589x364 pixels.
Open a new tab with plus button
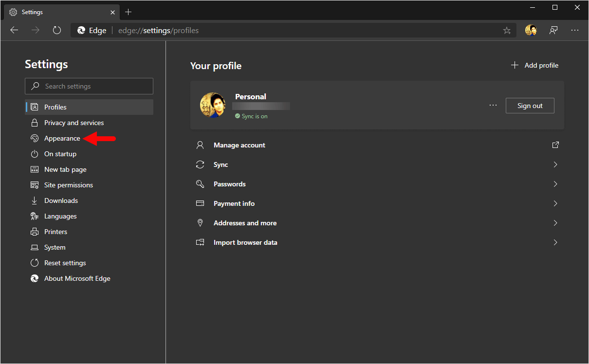129,12
